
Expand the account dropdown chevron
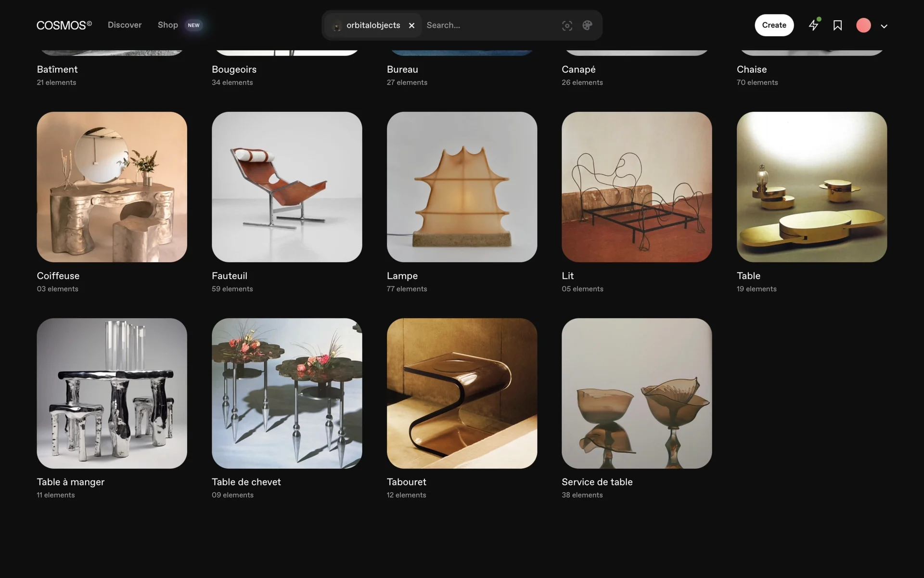[884, 26]
